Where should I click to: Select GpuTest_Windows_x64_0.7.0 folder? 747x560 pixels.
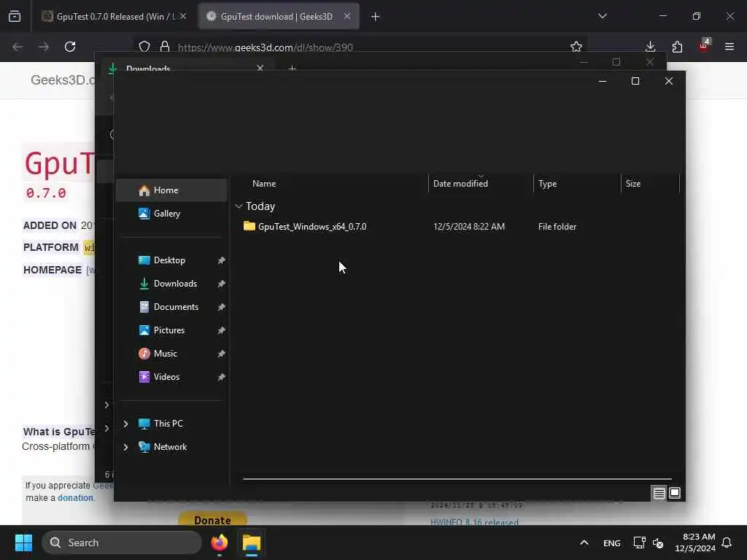click(x=312, y=227)
